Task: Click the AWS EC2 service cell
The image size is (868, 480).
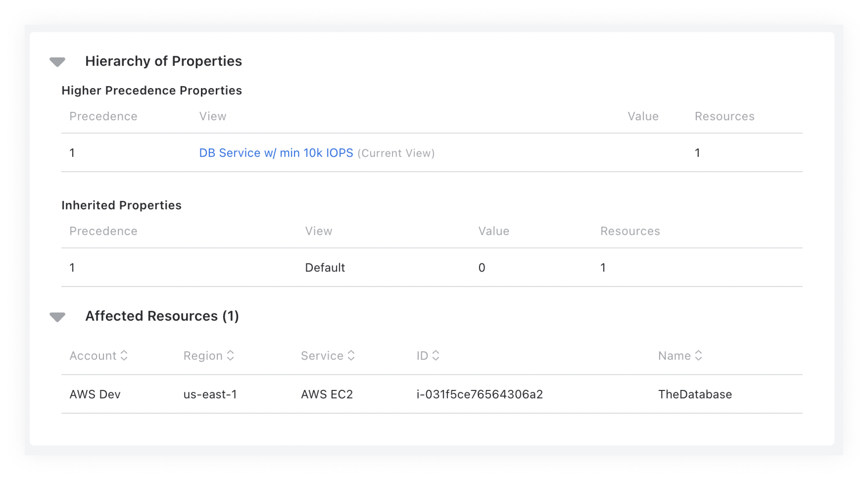Action: (x=327, y=394)
